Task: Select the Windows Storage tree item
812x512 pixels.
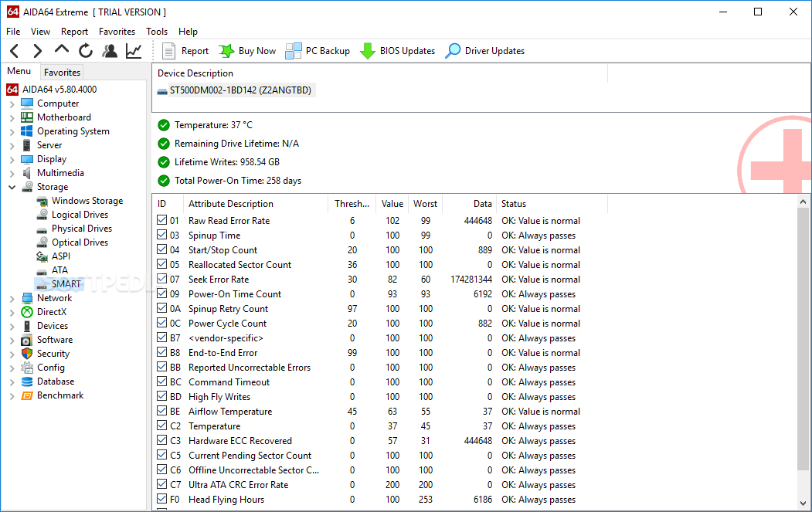Action: pos(87,200)
